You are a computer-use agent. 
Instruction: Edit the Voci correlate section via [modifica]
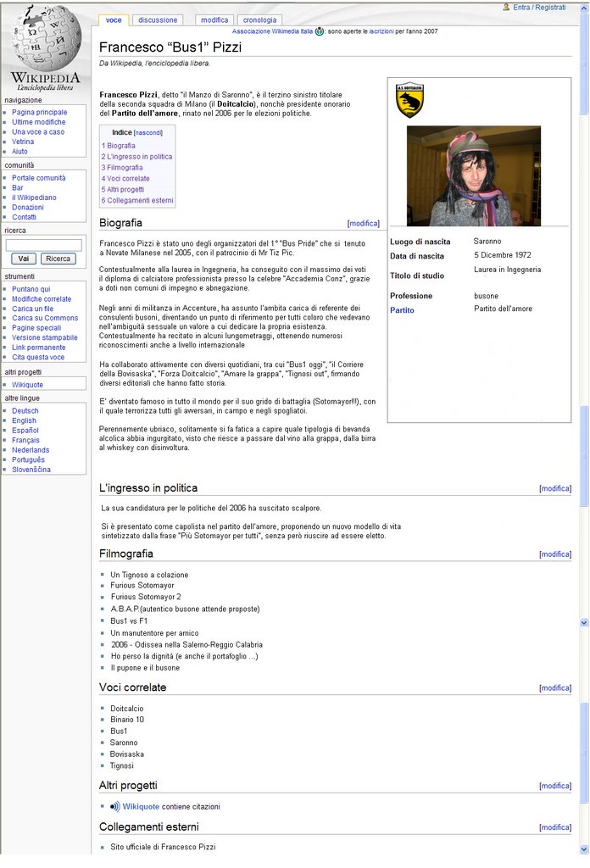click(555, 688)
